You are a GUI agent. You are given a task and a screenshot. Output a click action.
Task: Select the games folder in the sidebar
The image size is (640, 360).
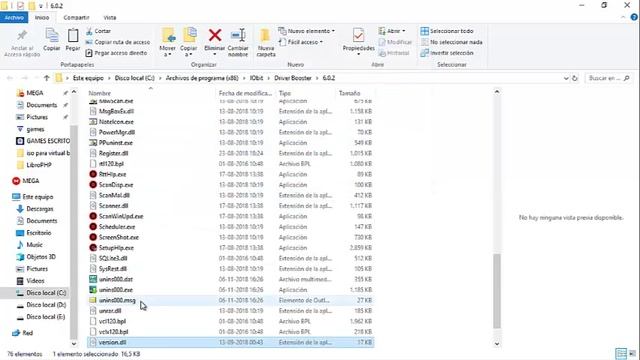tap(35, 129)
